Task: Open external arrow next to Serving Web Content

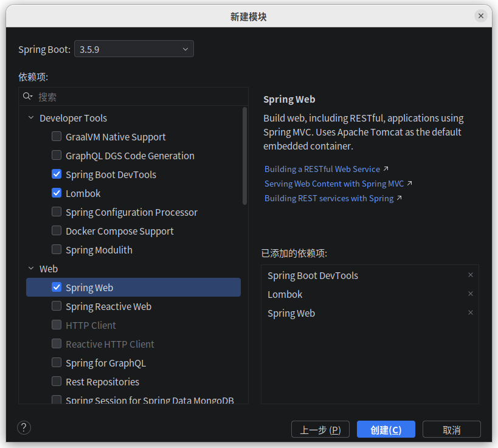Action: click(x=409, y=183)
